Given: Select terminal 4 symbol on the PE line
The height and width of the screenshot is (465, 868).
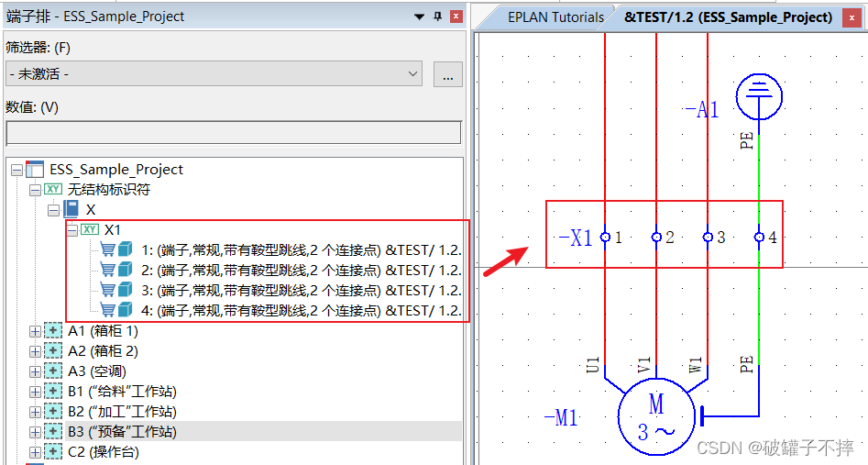Looking at the screenshot, I should 759,238.
